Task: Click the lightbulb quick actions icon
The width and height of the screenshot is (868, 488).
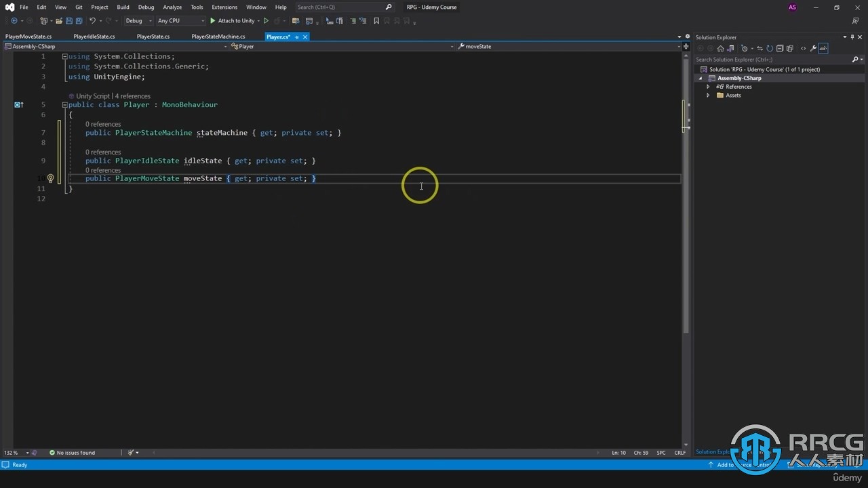Action: pos(50,178)
